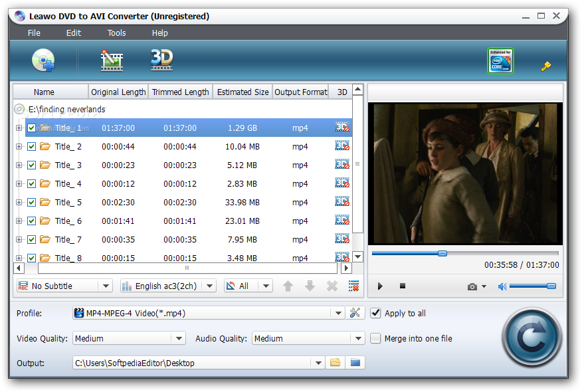
Task: Click the 3D icon for Title_ 5
Action: [342, 201]
